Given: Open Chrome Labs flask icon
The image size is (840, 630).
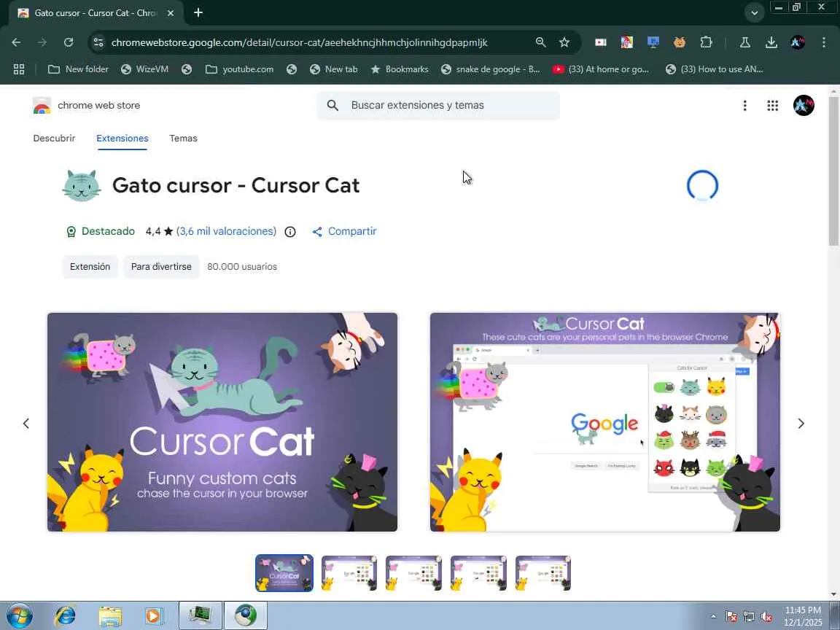Looking at the screenshot, I should tap(744, 42).
